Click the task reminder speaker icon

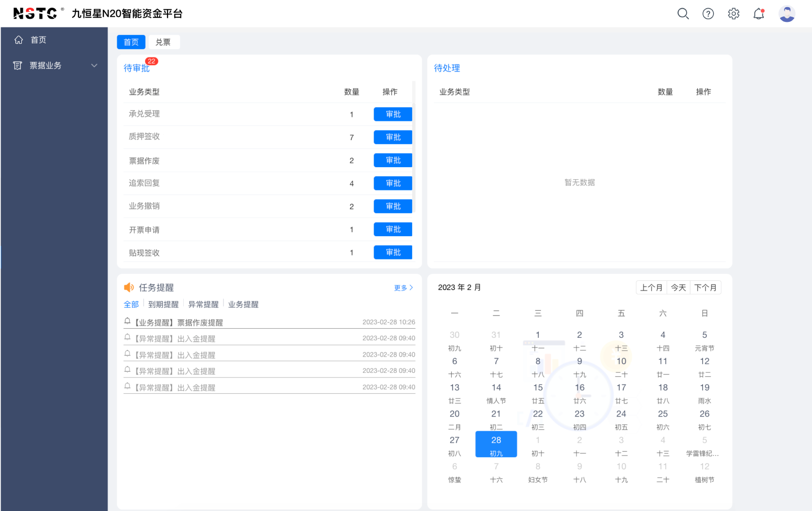pos(129,288)
